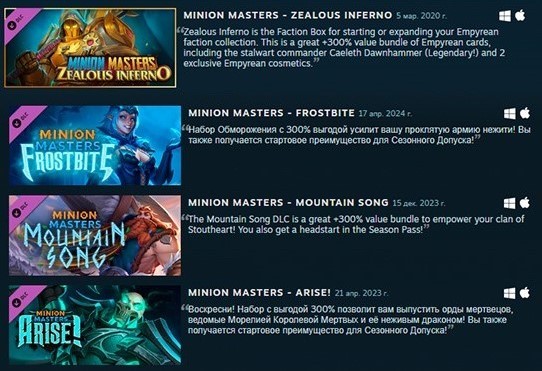Click the Windows icon for Zealous Inferno

pos(505,16)
